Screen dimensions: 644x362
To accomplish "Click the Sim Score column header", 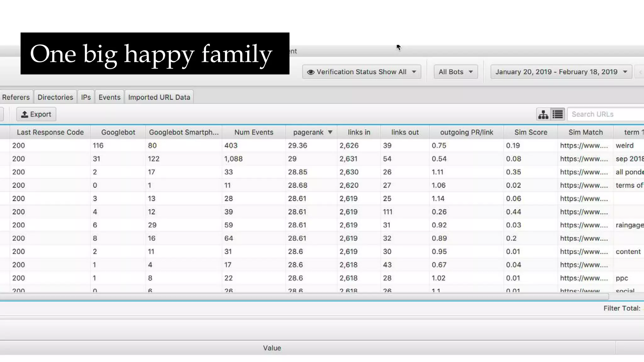I will click(531, 132).
